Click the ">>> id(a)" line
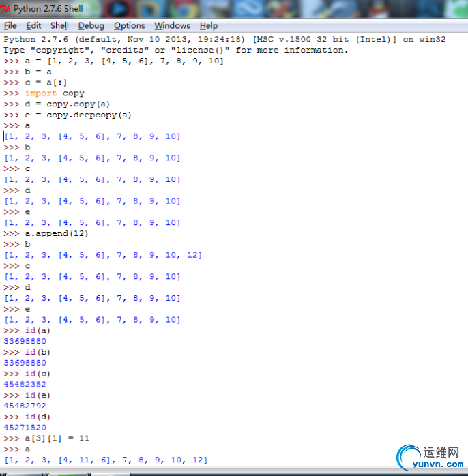Image resolution: width=468 pixels, height=476 pixels. (27, 331)
